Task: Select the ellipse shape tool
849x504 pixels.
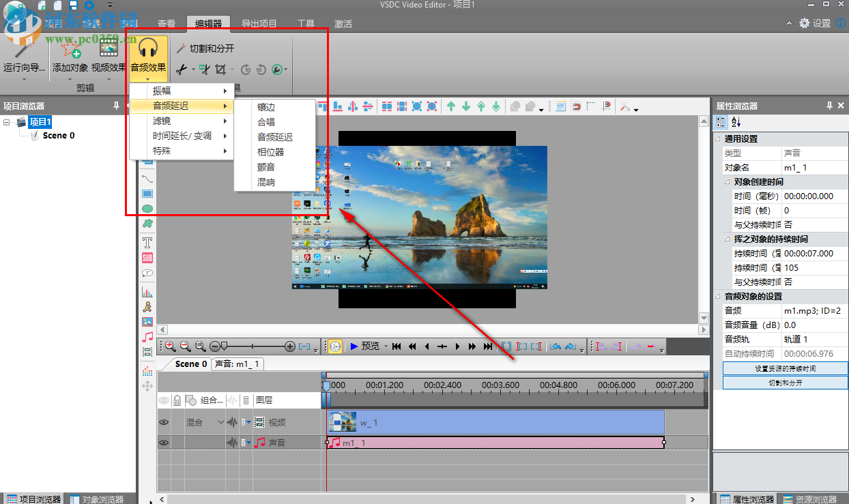Action: [147, 209]
